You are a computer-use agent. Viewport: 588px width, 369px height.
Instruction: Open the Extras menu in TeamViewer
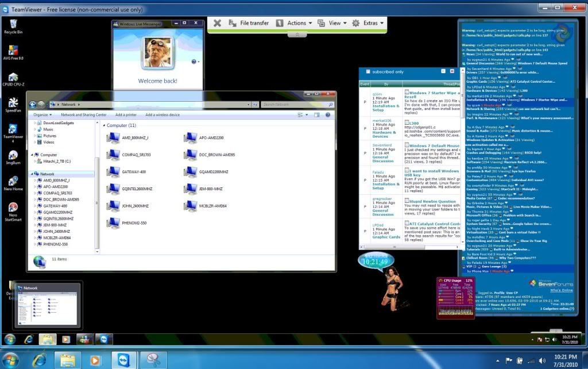[x=367, y=23]
